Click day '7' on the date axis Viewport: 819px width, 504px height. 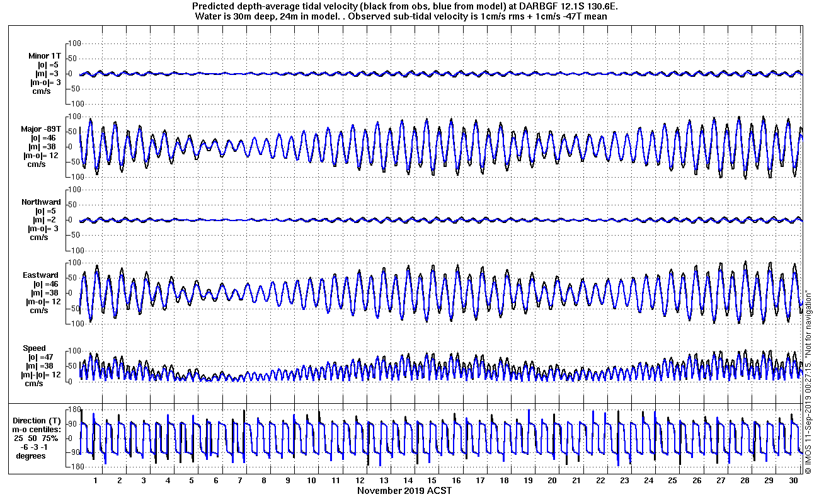(x=240, y=480)
